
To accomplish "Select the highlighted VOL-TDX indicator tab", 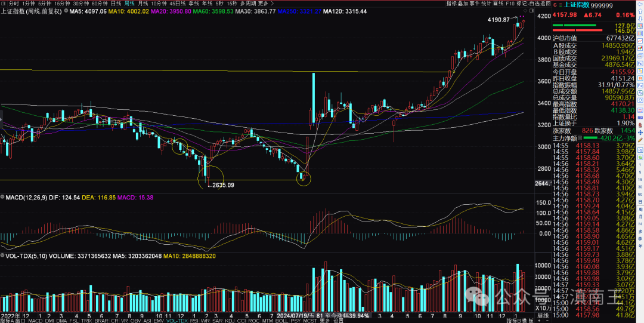I will (177, 321).
